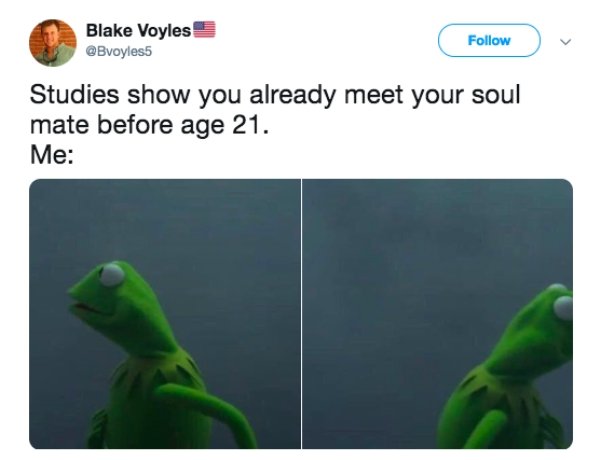Open Blake Voyles' profile picture
This screenshot has height=460, width=600.
point(53,43)
